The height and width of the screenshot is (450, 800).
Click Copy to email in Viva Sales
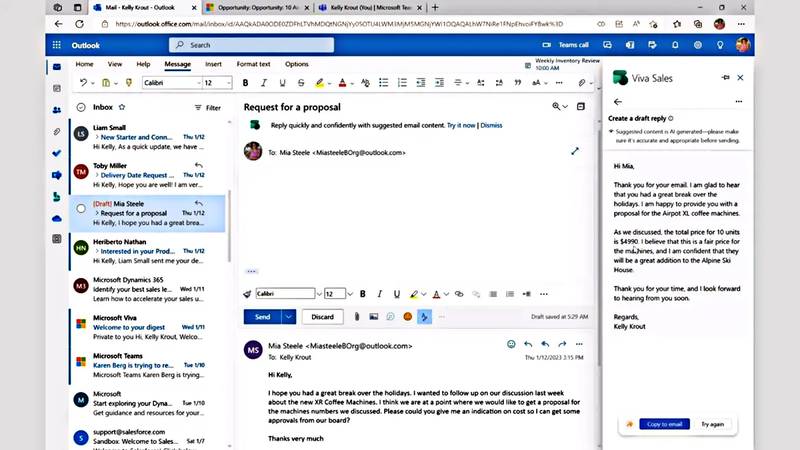click(x=664, y=424)
